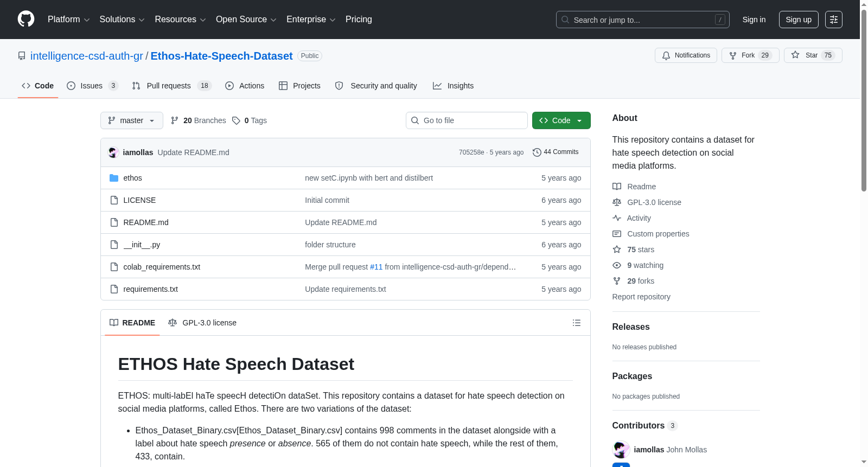868x467 pixels.
Task: Click the eye icon beside 9 watching
Action: [617, 265]
